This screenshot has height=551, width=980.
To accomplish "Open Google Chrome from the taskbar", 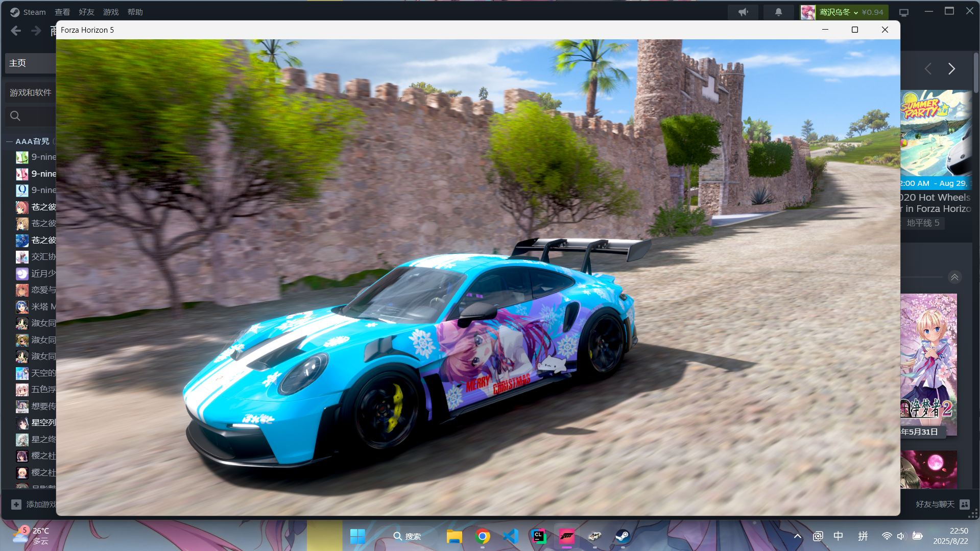I will pyautogui.click(x=482, y=536).
